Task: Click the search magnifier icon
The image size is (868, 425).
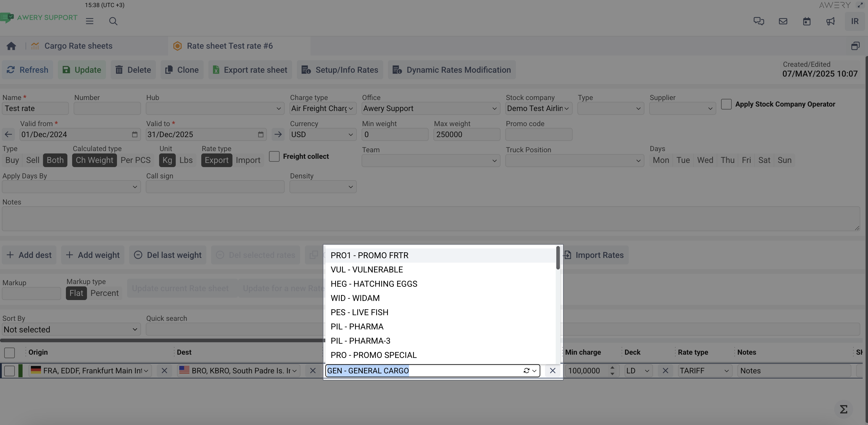Action: pyautogui.click(x=113, y=21)
